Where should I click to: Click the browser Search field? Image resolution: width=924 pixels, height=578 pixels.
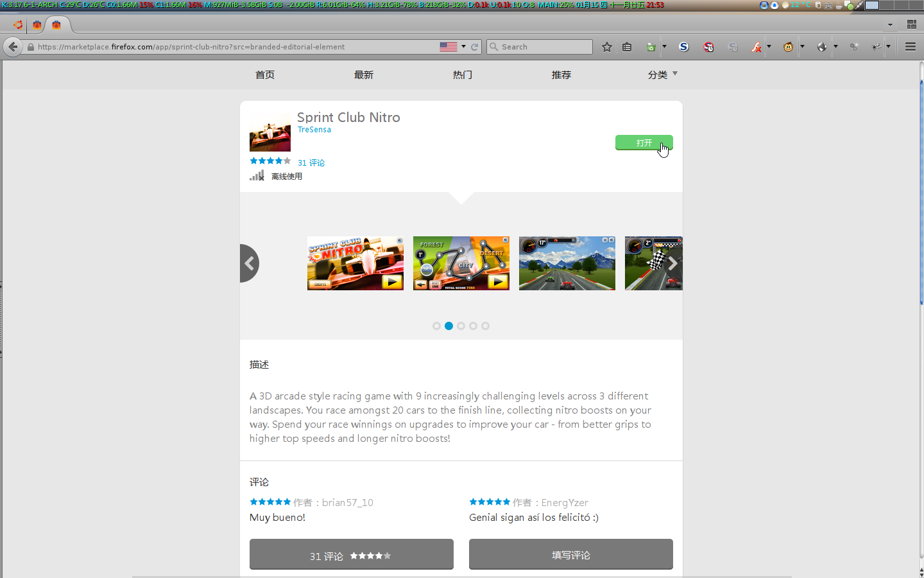click(540, 47)
